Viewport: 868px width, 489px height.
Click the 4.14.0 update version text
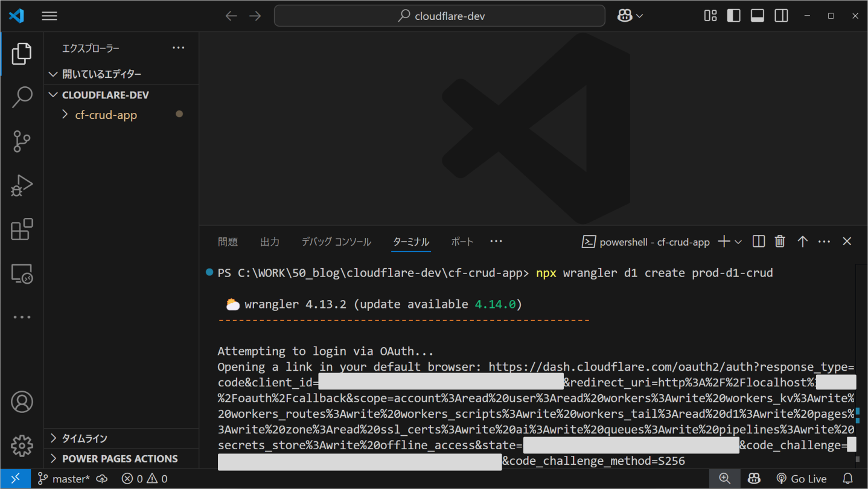coord(496,304)
